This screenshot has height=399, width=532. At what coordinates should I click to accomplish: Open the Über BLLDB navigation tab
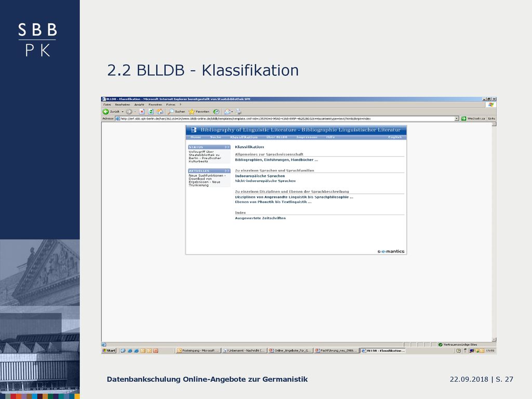(277, 137)
